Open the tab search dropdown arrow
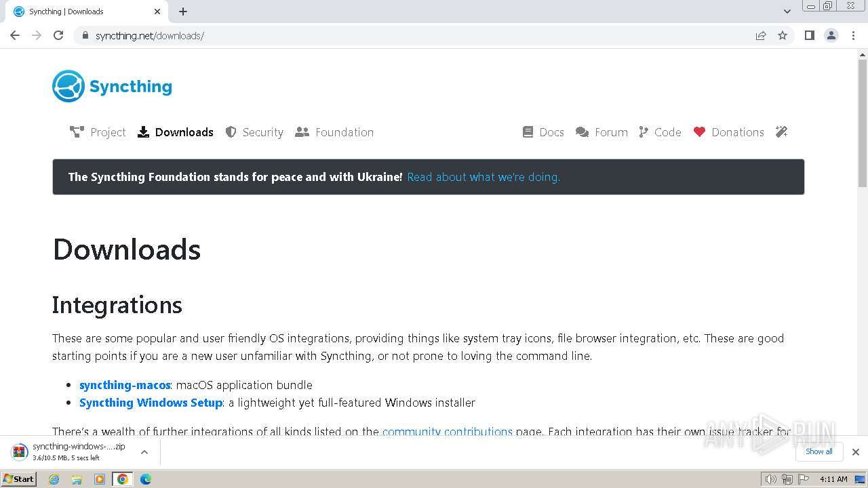The height and width of the screenshot is (488, 868). (x=787, y=12)
